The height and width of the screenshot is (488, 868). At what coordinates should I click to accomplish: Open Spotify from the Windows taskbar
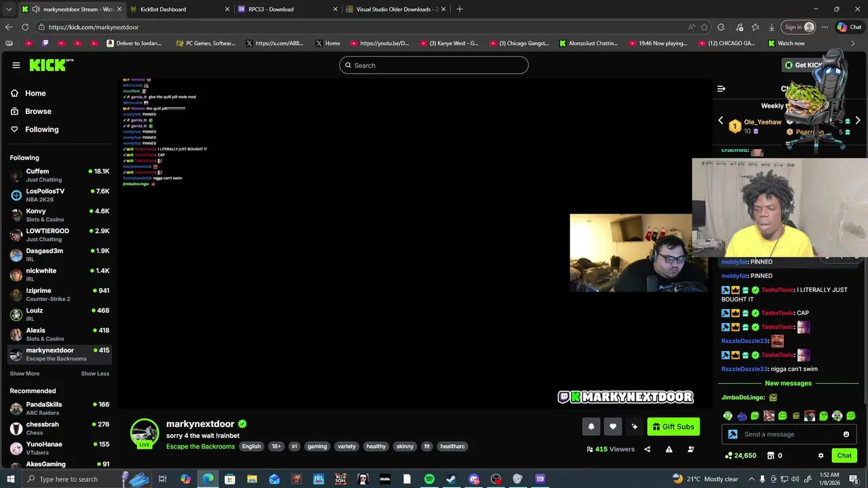[x=429, y=479]
